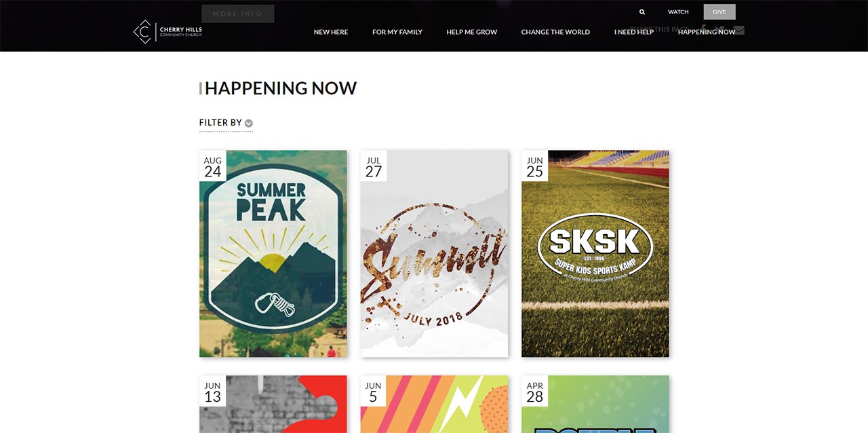Open Happening Now navigation link
This screenshot has height=433, width=868.
click(707, 32)
